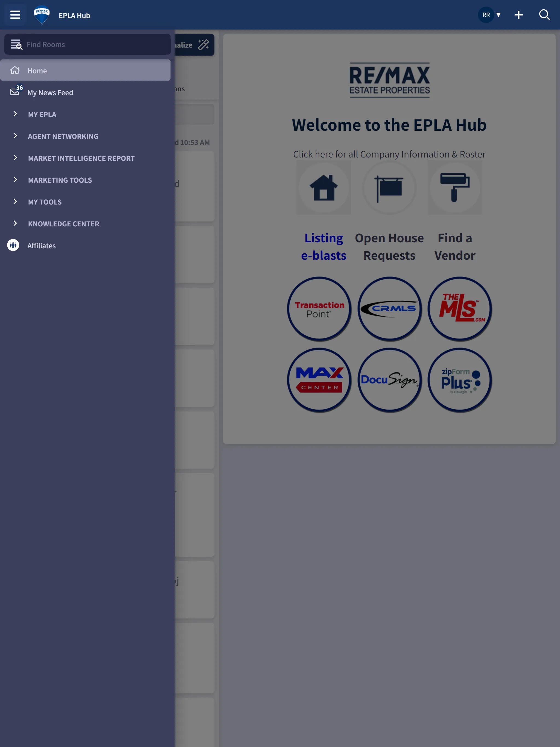Viewport: 560px width, 747px height.
Task: Expand the KNOWLEDGE CENTER chevron
Action: 15,223
